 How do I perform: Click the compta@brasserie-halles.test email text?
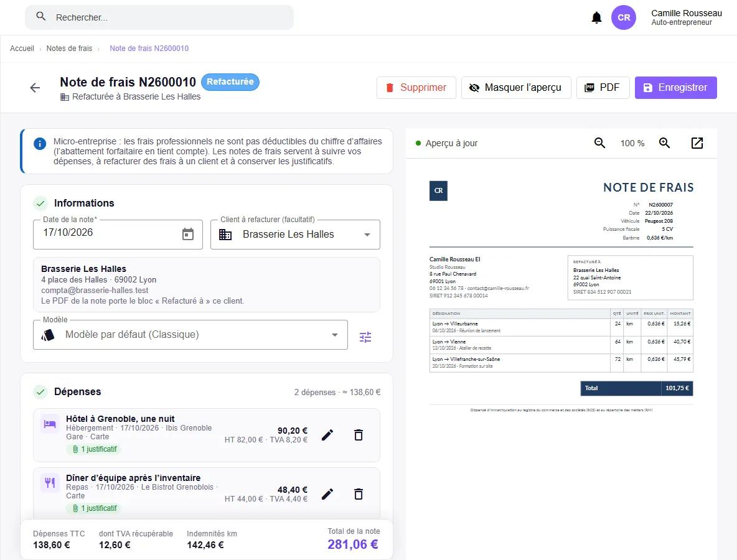(95, 291)
